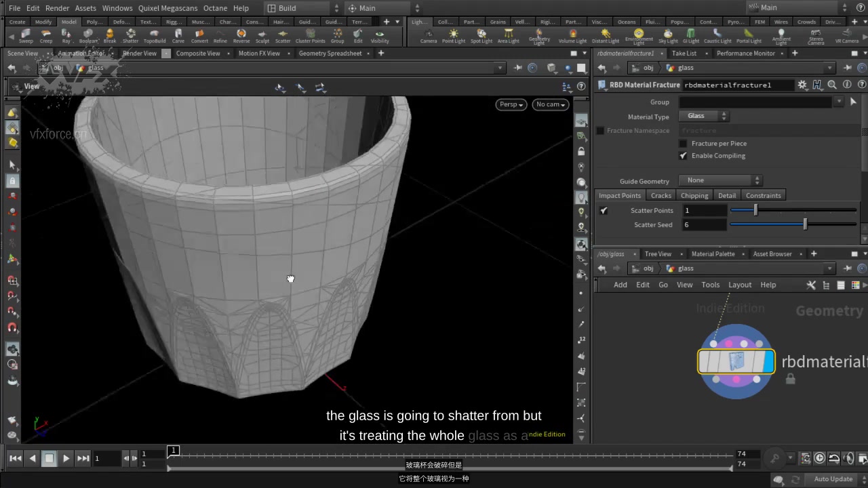Image resolution: width=868 pixels, height=488 pixels.
Task: Play the timeline forward
Action: (x=66, y=458)
